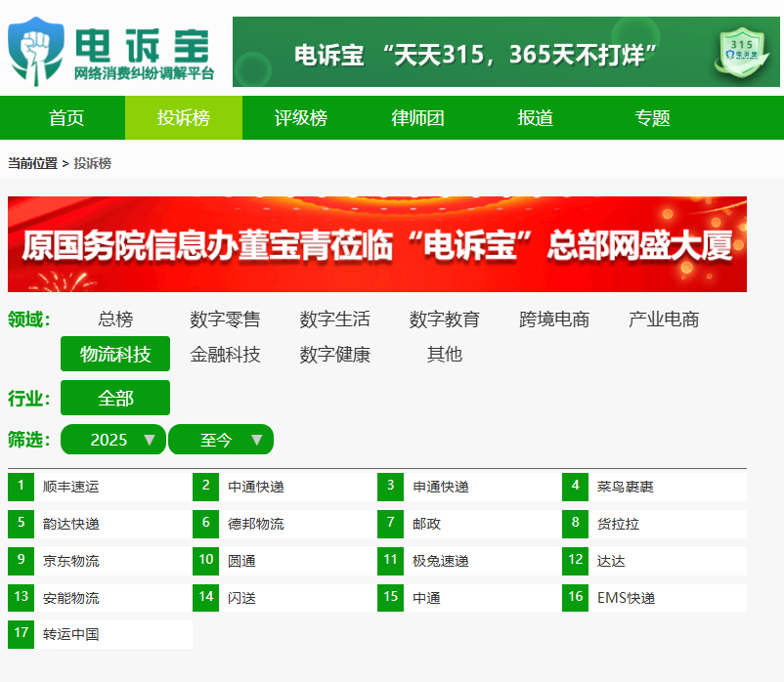Screen dimensions: 784x682
Task: Open the 律师团 tab
Action: pyautogui.click(x=418, y=118)
